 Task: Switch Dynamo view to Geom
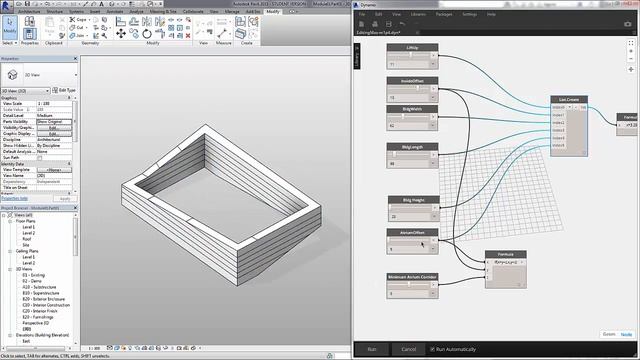coord(609,334)
